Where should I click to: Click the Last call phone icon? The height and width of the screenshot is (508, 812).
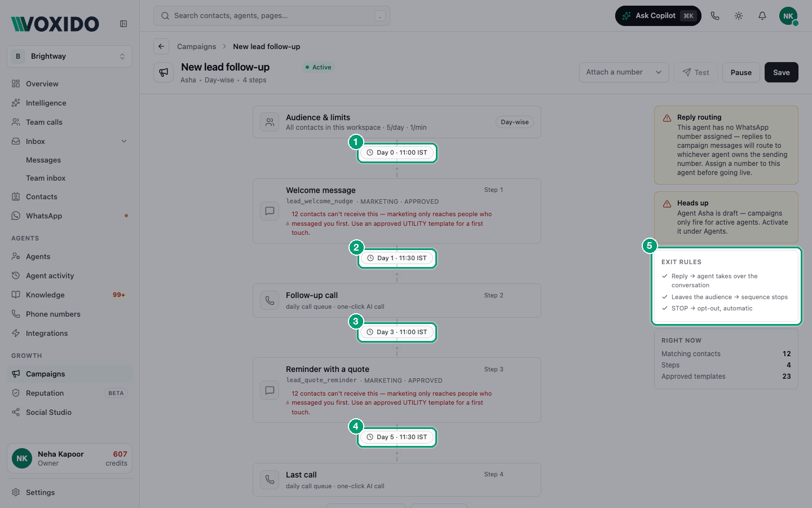coord(270,480)
